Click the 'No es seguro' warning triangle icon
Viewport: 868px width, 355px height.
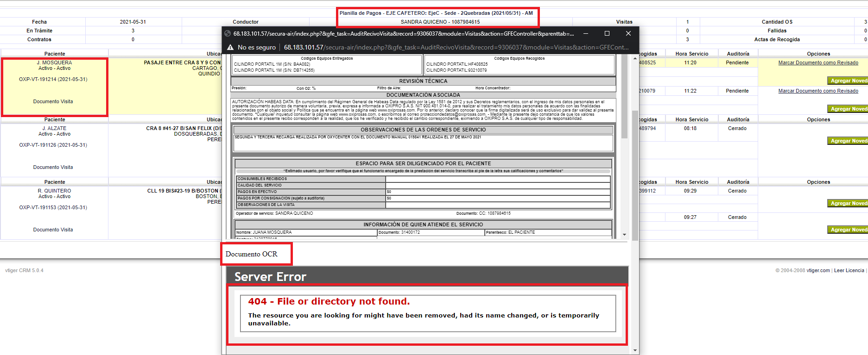[x=230, y=47]
